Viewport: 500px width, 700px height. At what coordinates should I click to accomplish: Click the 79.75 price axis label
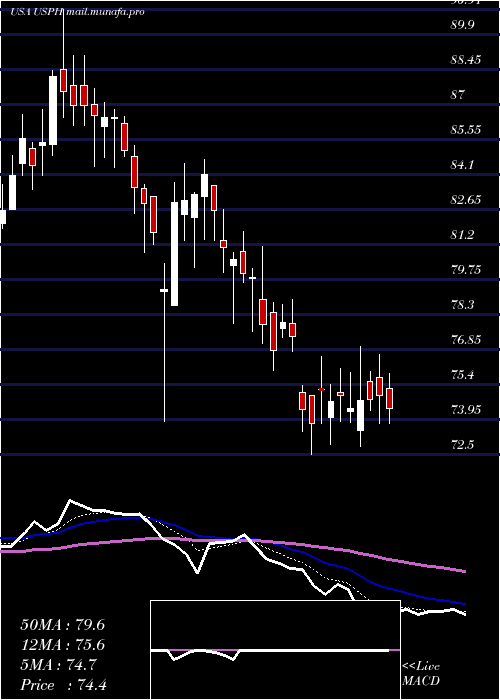466,270
